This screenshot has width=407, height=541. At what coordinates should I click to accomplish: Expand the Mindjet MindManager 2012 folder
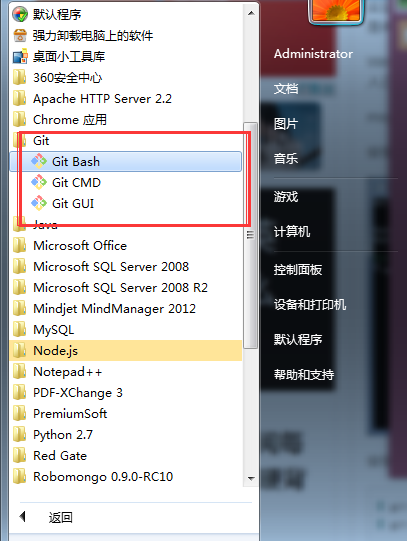point(126,309)
